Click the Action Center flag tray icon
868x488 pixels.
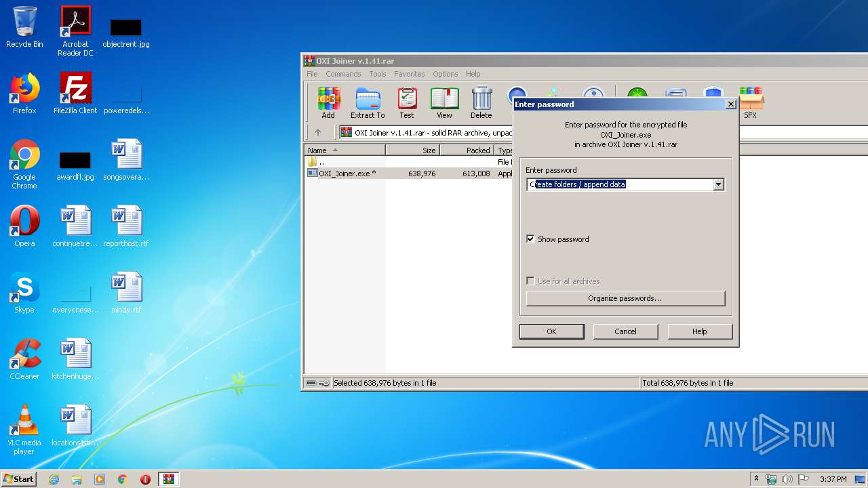(803, 479)
